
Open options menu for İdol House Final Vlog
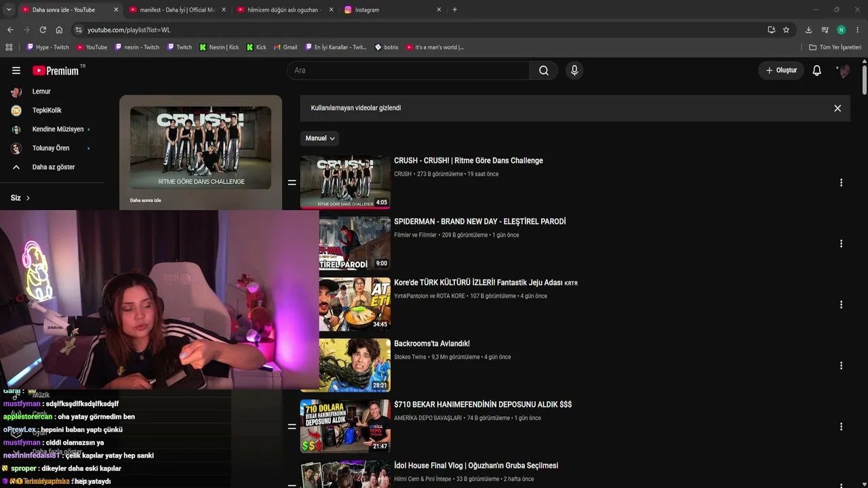(x=841, y=484)
